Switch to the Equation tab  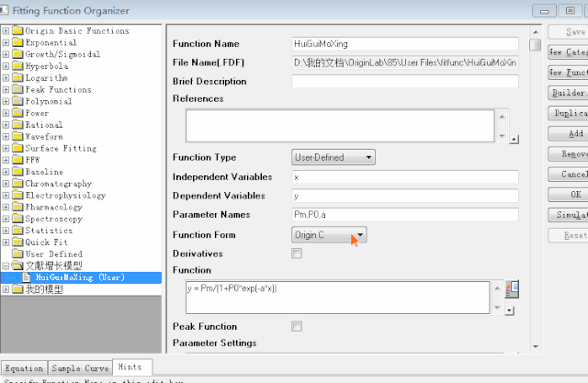pos(23,367)
